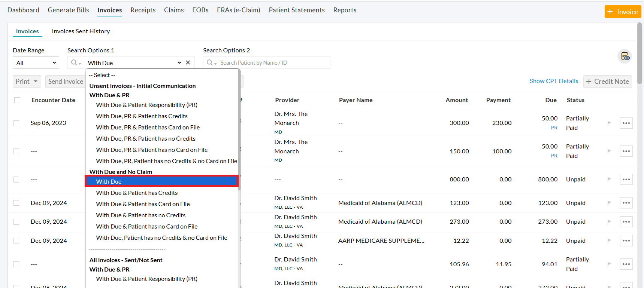The height and width of the screenshot is (288, 644).
Task: Click the preview list icon at top right
Action: pos(625,56)
